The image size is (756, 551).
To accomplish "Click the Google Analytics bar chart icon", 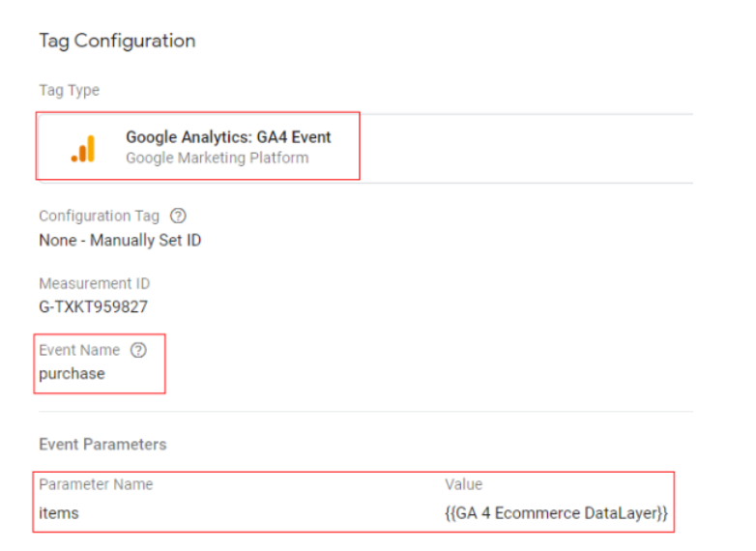I will (83, 149).
